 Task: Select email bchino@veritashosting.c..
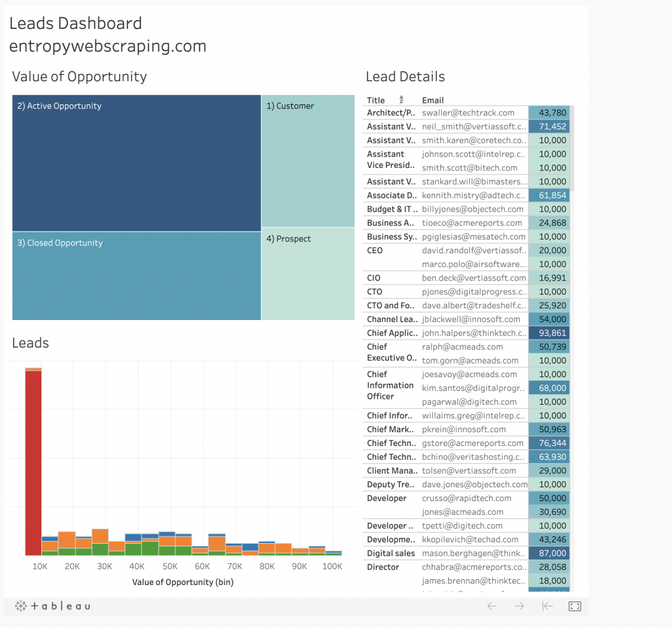(x=473, y=456)
